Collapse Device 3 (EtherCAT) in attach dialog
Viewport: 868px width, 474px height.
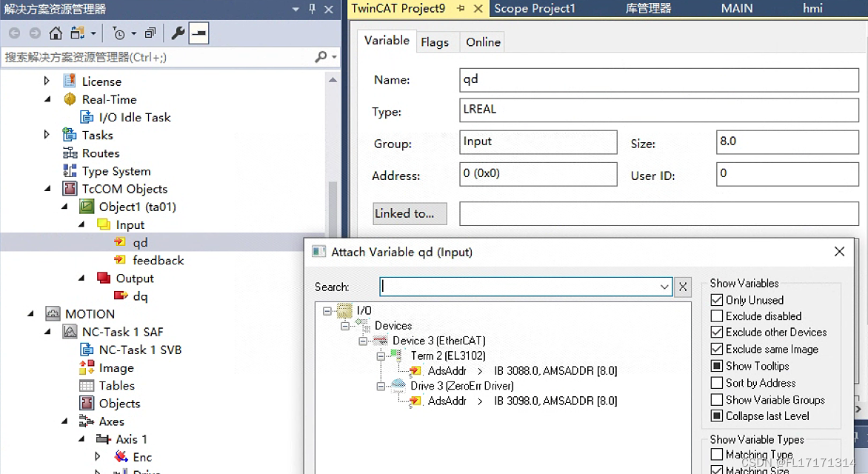[x=363, y=341]
